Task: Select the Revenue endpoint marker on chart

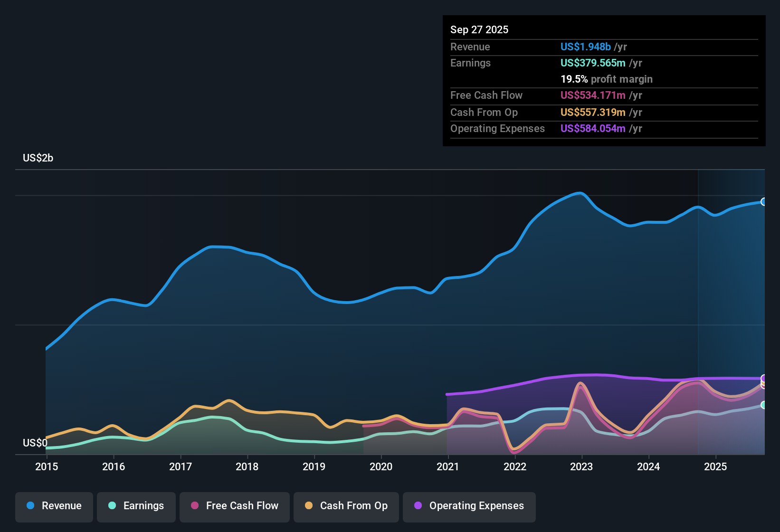Action: pos(763,202)
